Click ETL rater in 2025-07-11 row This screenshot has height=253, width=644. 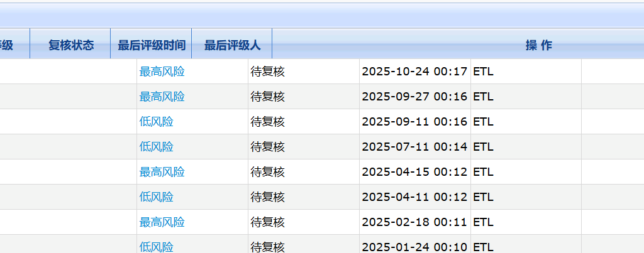[483, 147]
